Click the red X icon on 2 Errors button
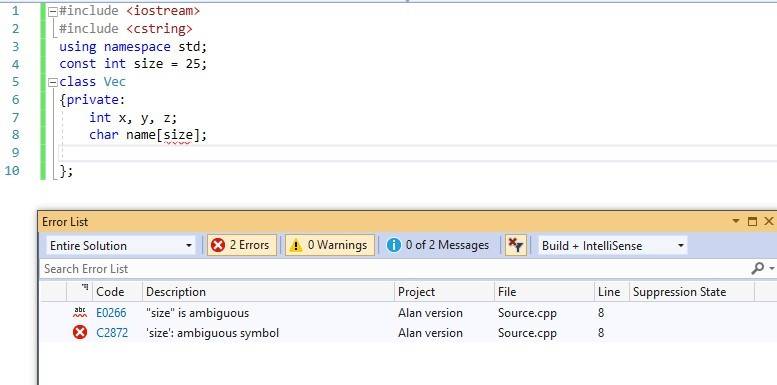777x385 pixels. pos(218,245)
